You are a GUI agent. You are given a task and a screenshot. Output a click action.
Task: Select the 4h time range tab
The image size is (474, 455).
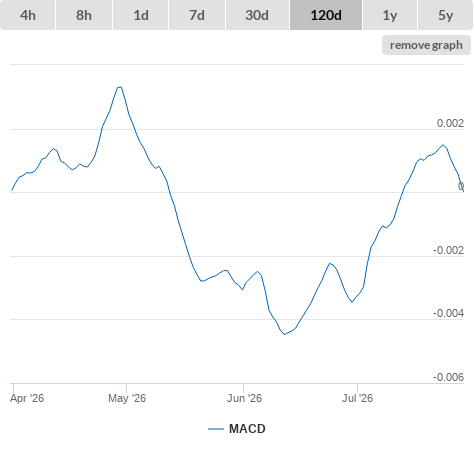28,15
